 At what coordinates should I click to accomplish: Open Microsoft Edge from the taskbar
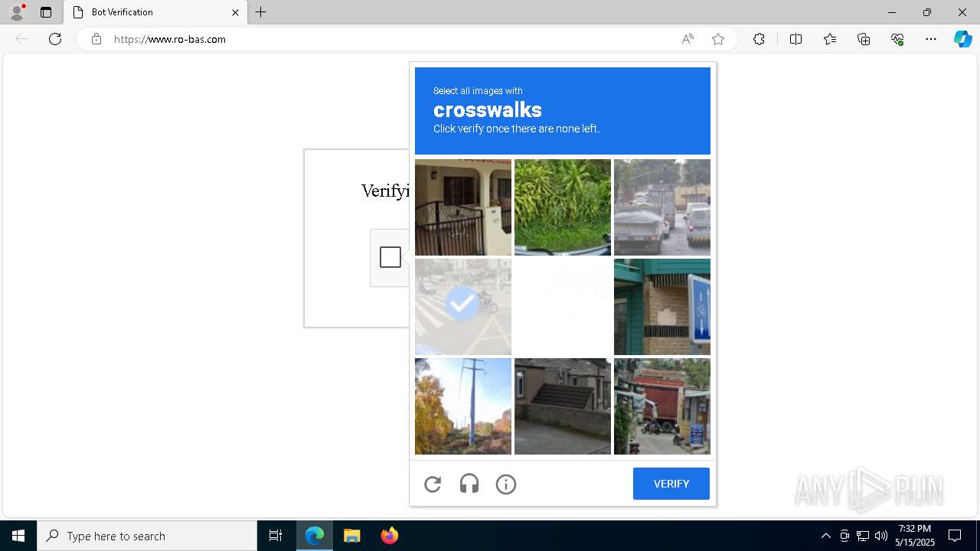315,536
